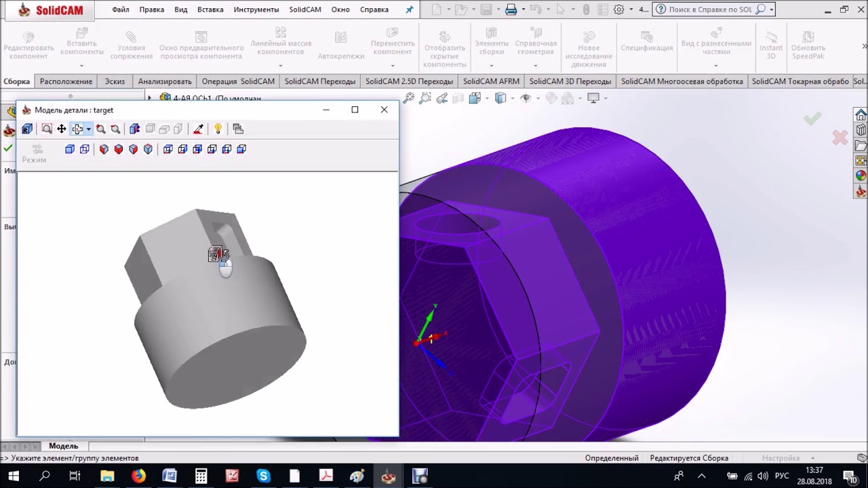Open the Calculator from the taskbar
The width and height of the screenshot is (868, 488).
(201, 476)
